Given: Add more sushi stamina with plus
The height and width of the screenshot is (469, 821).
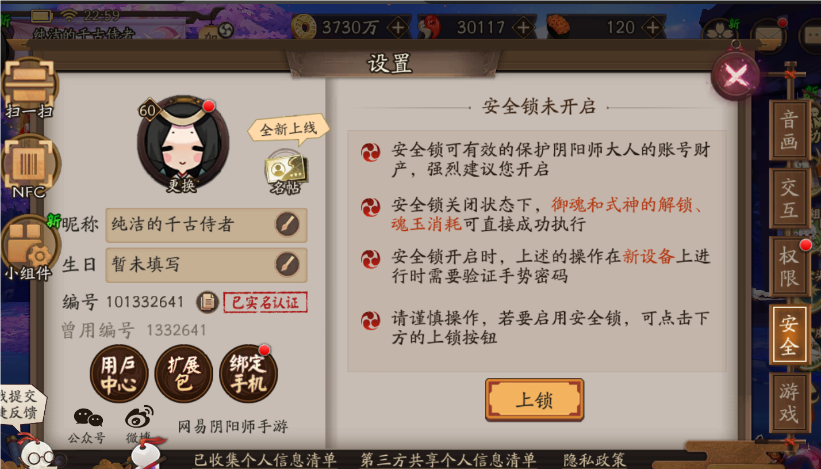Looking at the screenshot, I should tap(652, 27).
